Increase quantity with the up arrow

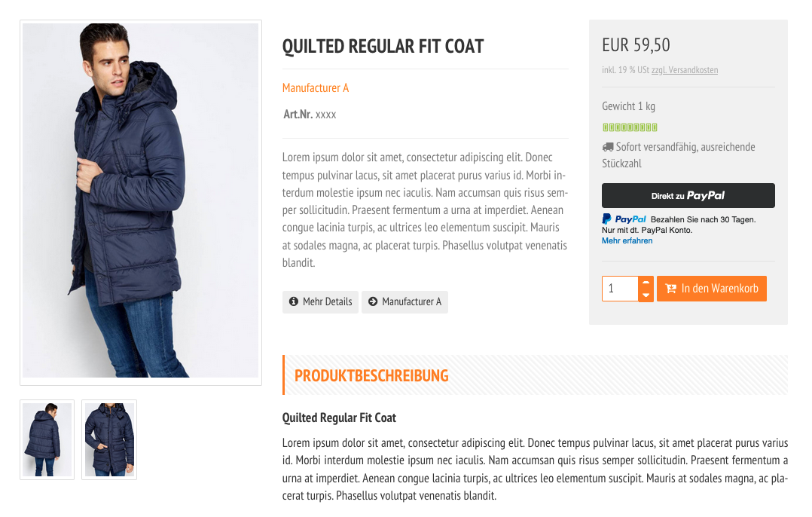tap(646, 283)
